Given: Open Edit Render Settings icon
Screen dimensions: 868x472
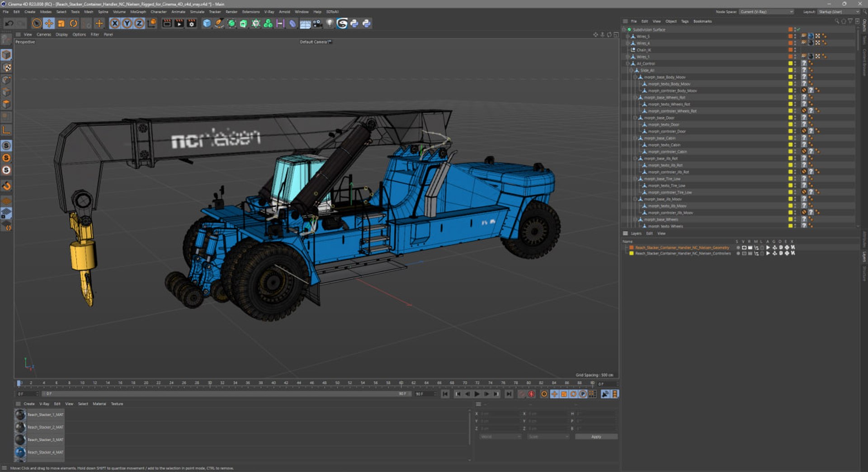Looking at the screenshot, I should (191, 24).
